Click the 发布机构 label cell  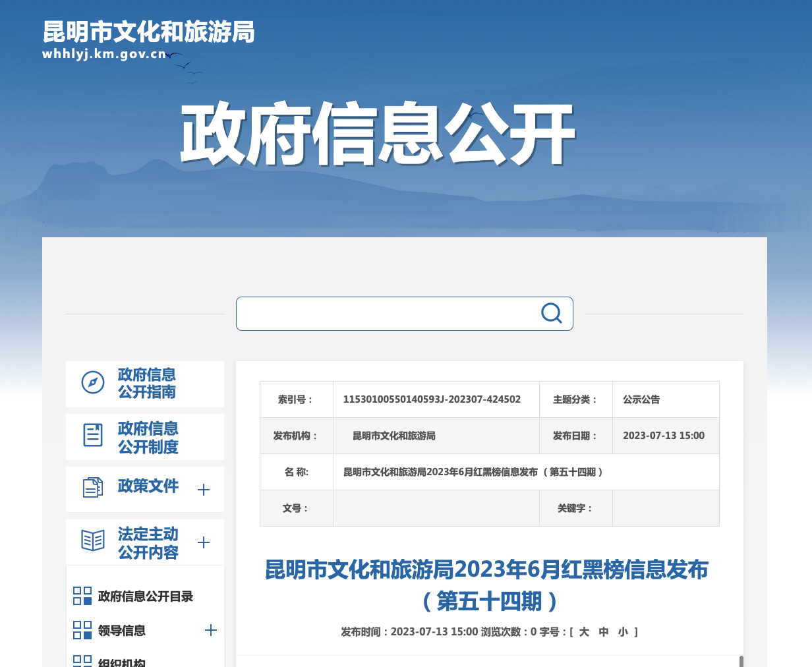coord(297,436)
